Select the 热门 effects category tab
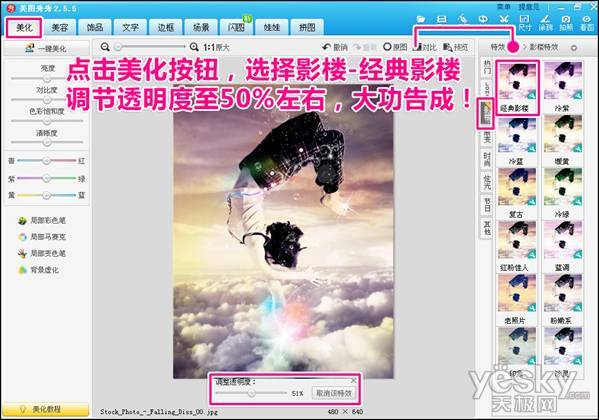Viewport: 599px width, 420px height. (487, 67)
